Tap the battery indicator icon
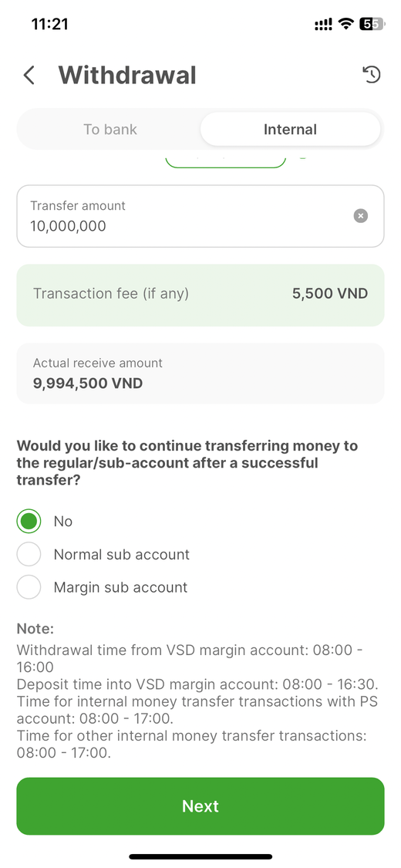 point(372,24)
